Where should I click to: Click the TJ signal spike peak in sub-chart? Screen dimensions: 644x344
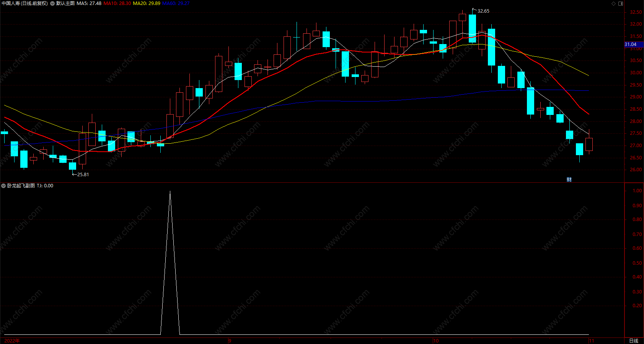pos(170,192)
